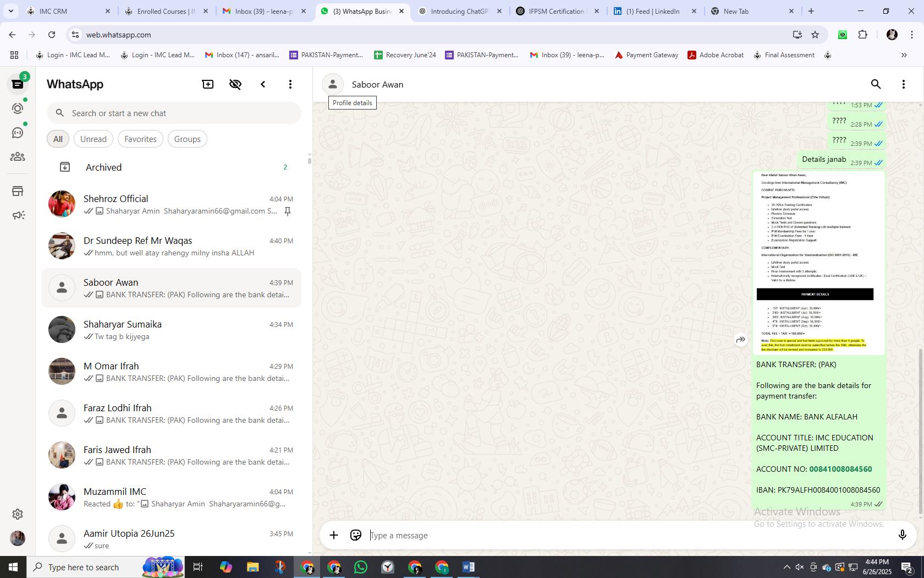The height and width of the screenshot is (578, 924).
Task: Expand the bookmarks overflow chevron
Action: (x=904, y=55)
